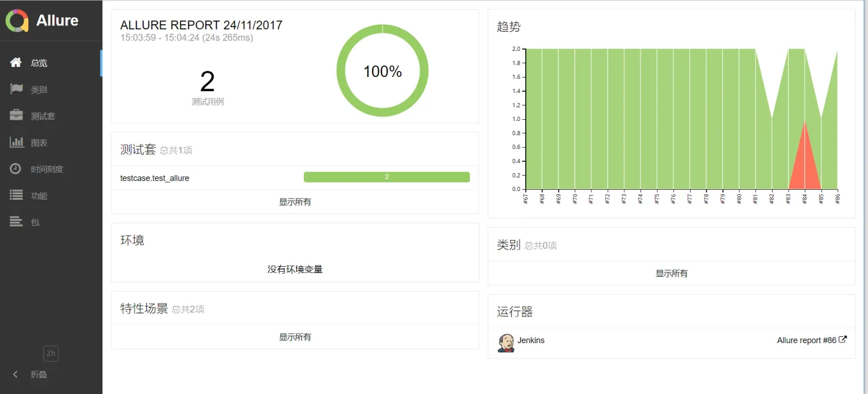Click the 总共1项 count text
The height and width of the screenshot is (394, 868).
coord(176,150)
